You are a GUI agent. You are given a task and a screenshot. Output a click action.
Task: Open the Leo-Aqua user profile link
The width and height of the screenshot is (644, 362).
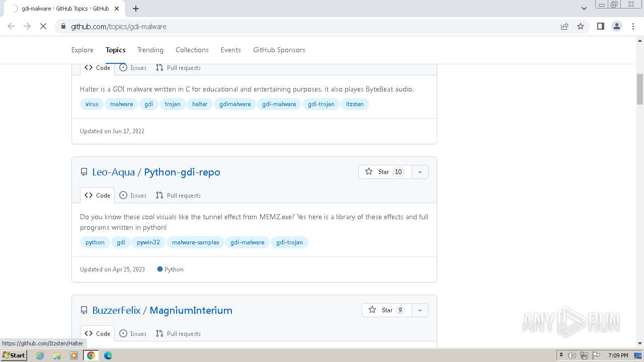point(114,172)
